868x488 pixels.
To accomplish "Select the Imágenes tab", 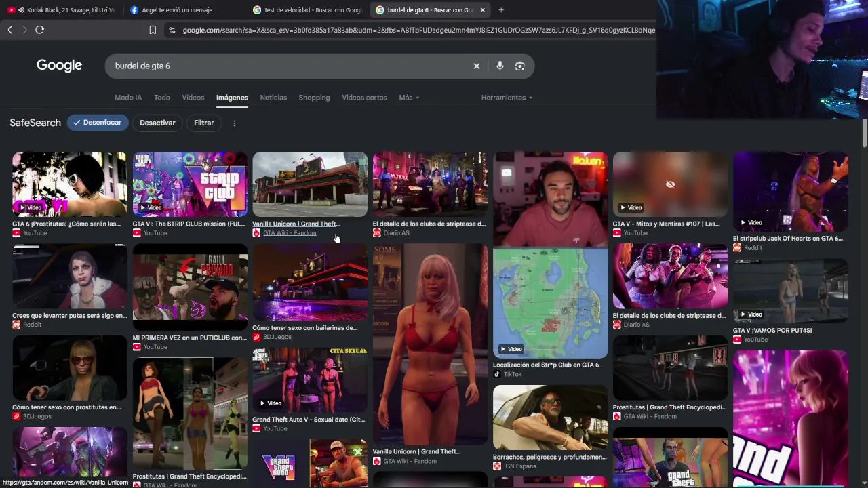I will point(232,98).
